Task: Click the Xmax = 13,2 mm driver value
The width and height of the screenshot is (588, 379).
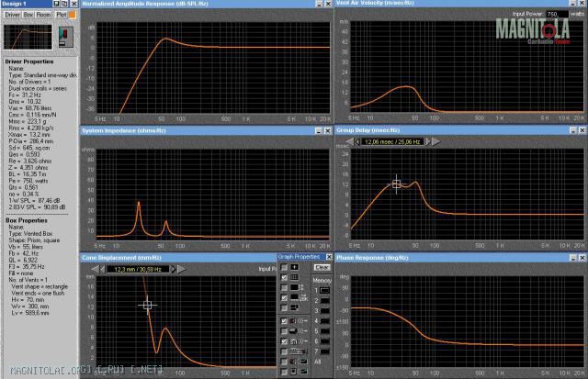Action: coord(29,135)
